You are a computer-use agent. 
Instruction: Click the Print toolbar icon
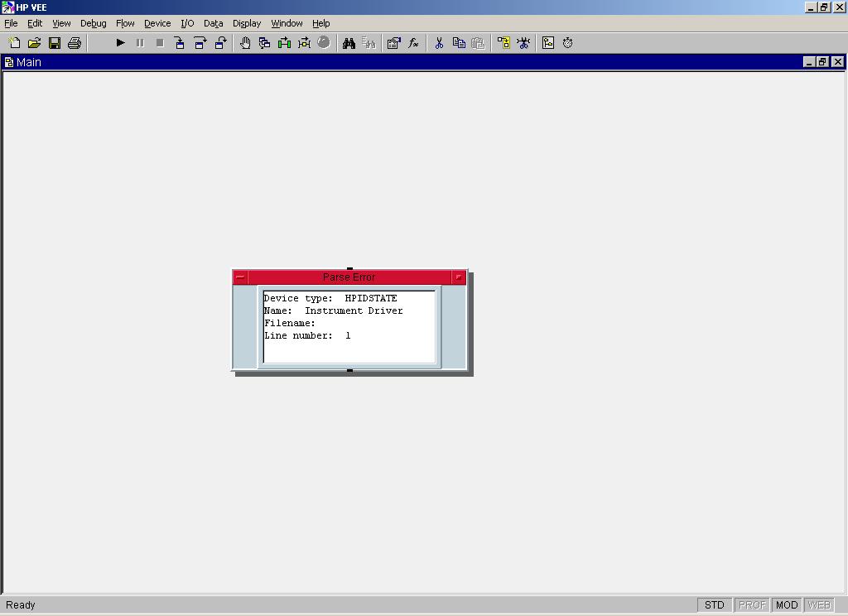[75, 43]
